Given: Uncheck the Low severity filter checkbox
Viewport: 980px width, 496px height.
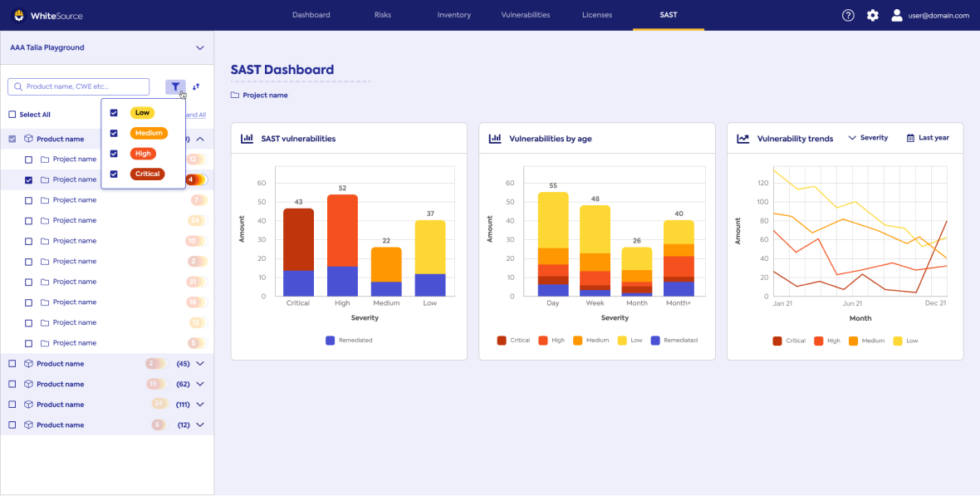Looking at the screenshot, I should [x=114, y=113].
